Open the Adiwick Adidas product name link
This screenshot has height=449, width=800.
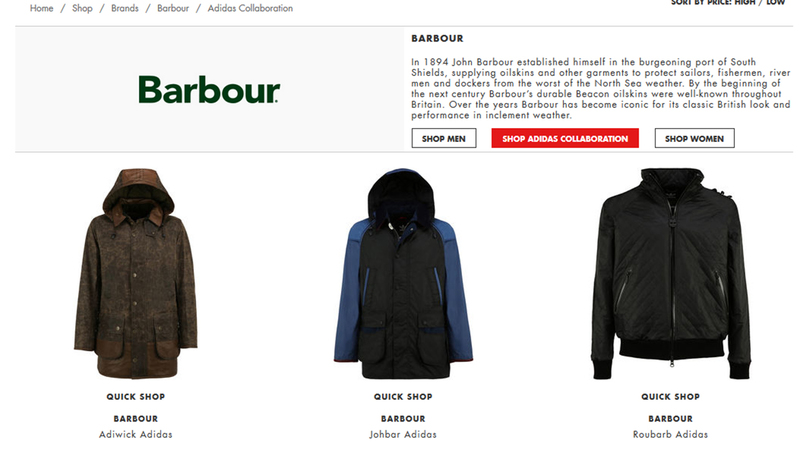tap(136, 435)
